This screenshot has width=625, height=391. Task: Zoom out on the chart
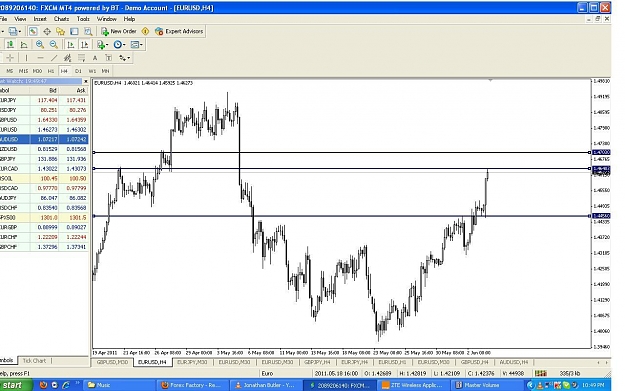pos(53,45)
